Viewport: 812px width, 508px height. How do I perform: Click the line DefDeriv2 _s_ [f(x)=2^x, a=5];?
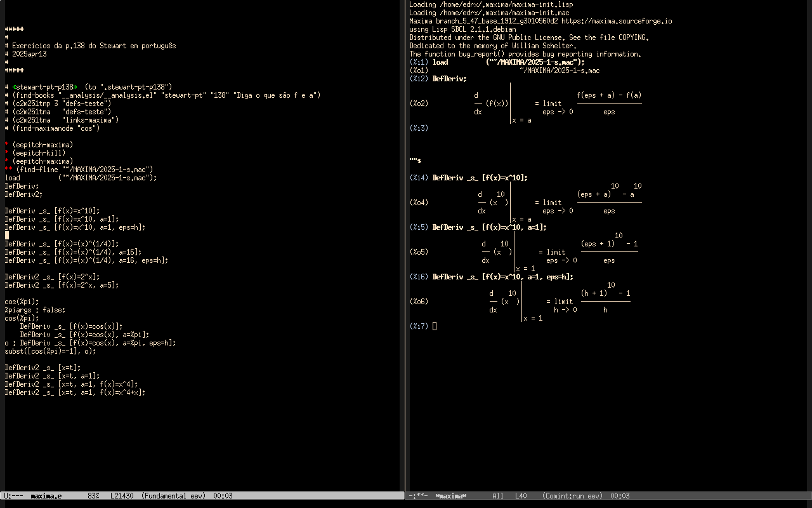(x=62, y=285)
